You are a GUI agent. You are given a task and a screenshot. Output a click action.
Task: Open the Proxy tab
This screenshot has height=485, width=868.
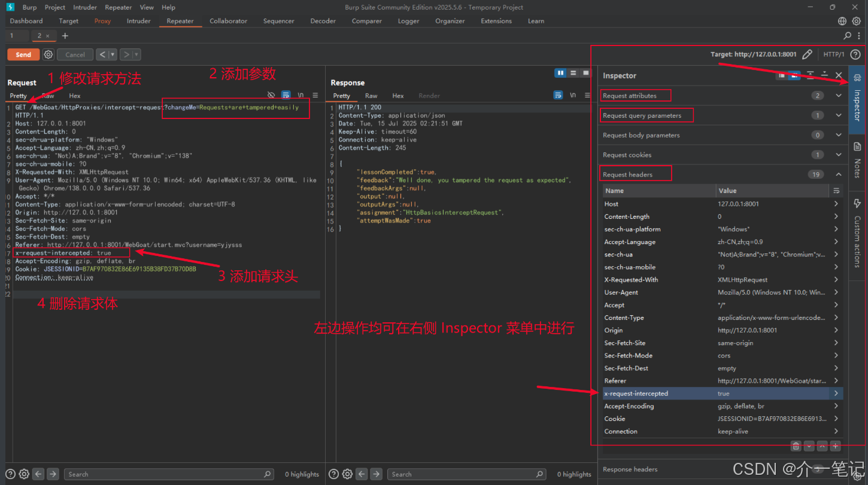(102, 21)
